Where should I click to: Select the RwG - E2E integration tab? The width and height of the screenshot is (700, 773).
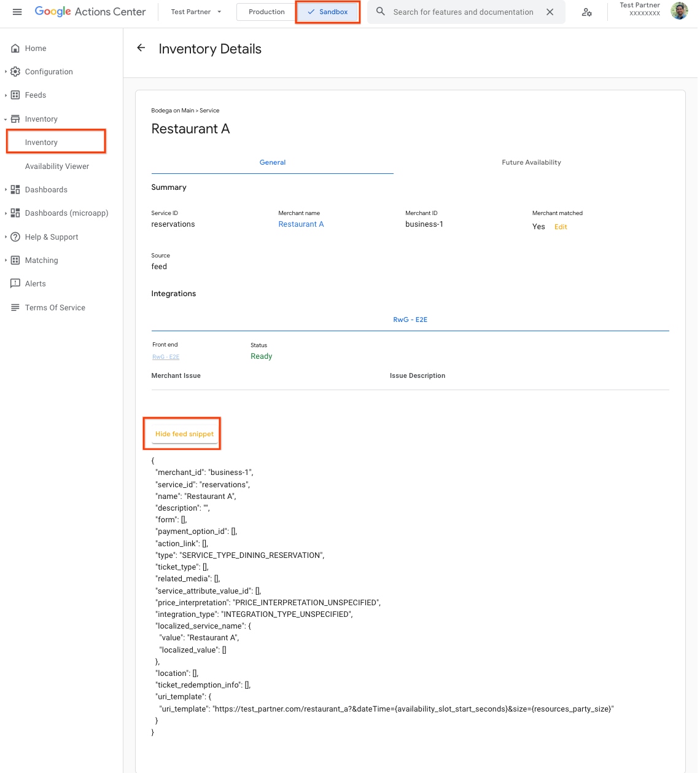point(410,319)
